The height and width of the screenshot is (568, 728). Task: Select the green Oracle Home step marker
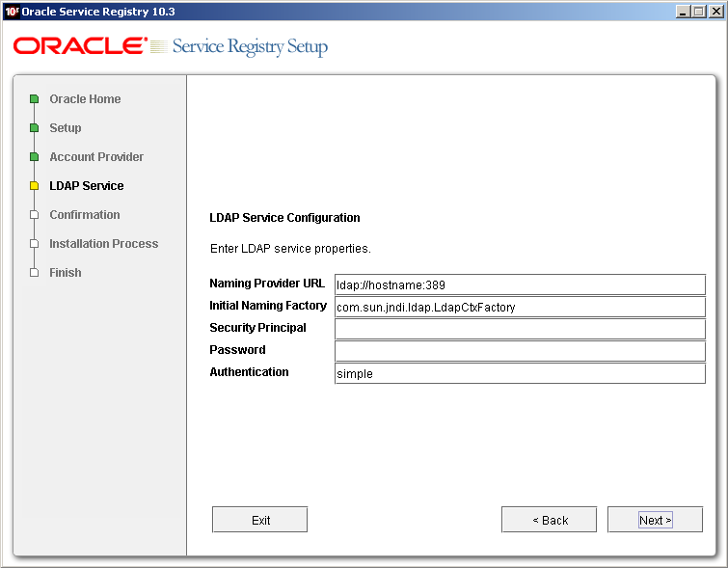(35, 99)
